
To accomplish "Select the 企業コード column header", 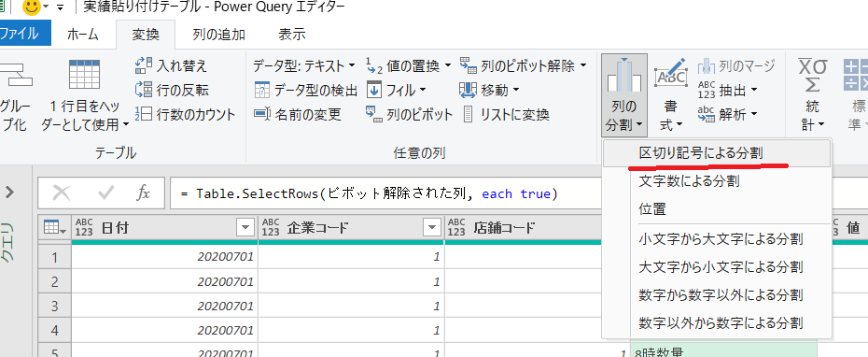I will (352, 227).
